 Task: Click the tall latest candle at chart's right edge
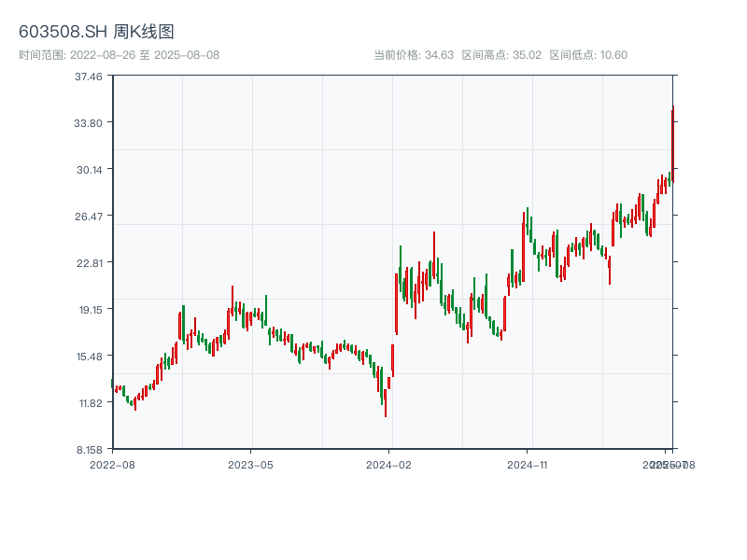[x=672, y=140]
